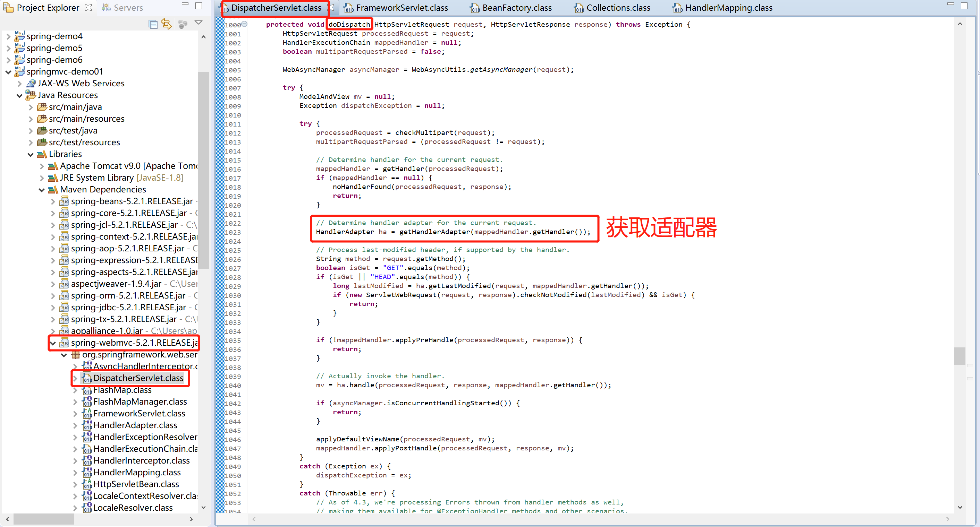This screenshot has height=527, width=980.
Task: Click the springmvc-demo01 project icon
Action: click(20, 71)
